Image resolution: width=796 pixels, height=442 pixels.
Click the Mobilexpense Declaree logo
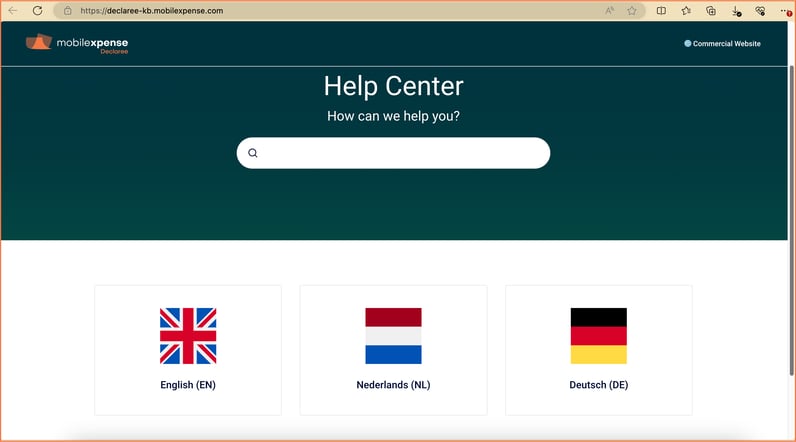77,44
